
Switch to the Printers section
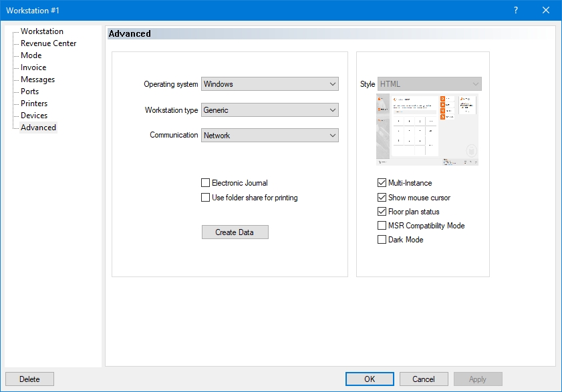tap(33, 104)
